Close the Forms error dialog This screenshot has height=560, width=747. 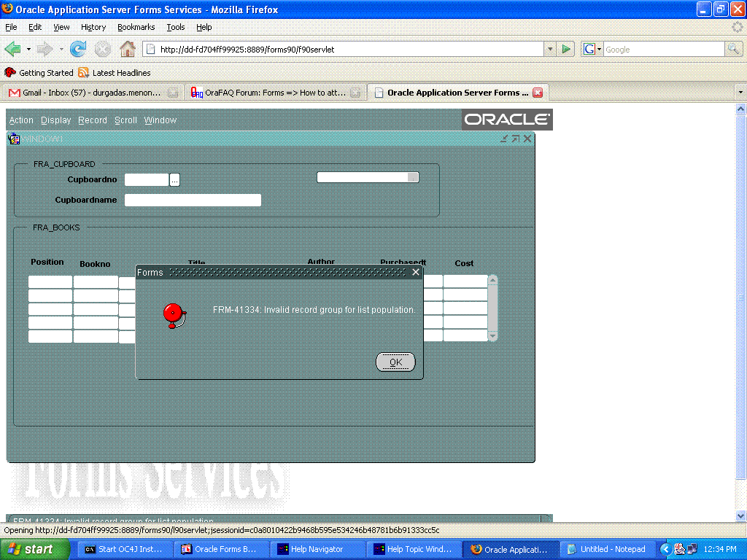[415, 272]
